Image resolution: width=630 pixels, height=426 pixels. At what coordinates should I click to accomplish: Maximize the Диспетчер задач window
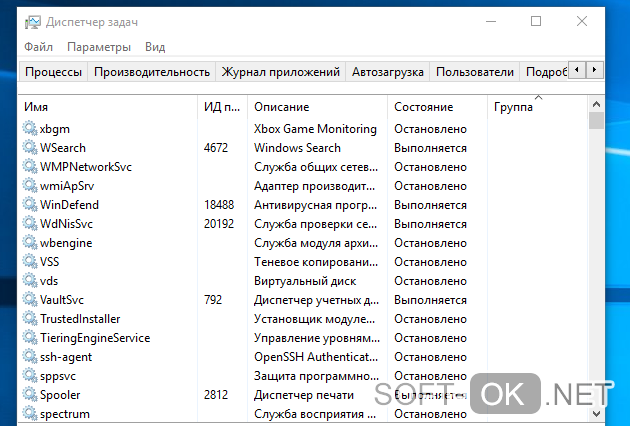(x=536, y=21)
